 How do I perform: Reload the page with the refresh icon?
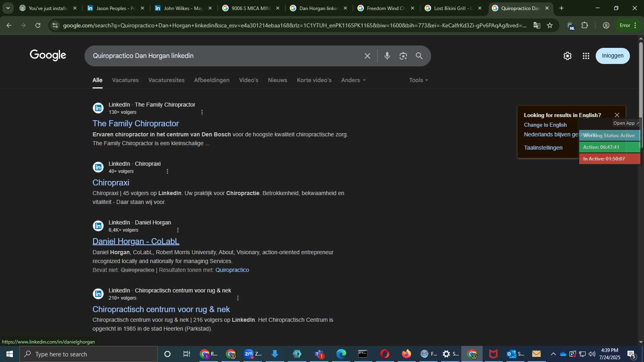pos(38,25)
